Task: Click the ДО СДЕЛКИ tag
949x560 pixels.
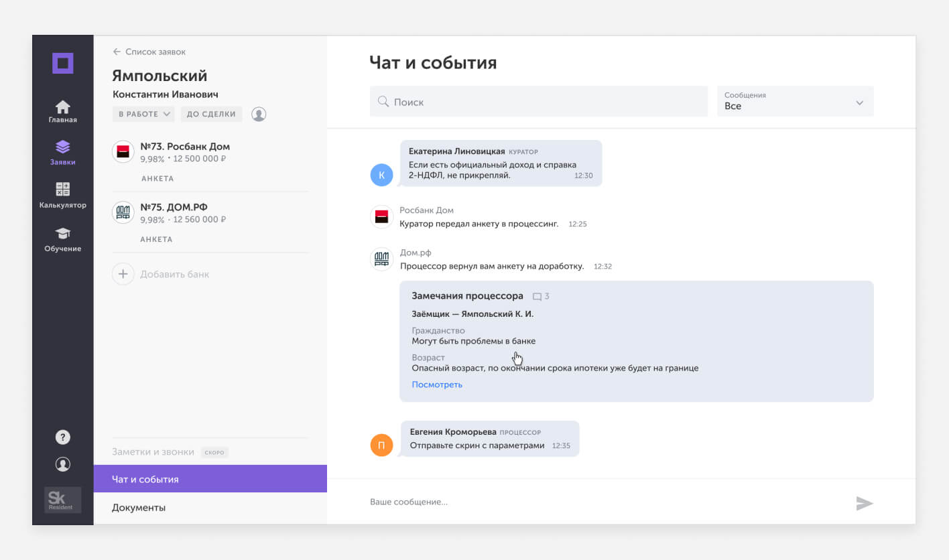Action: tap(211, 114)
